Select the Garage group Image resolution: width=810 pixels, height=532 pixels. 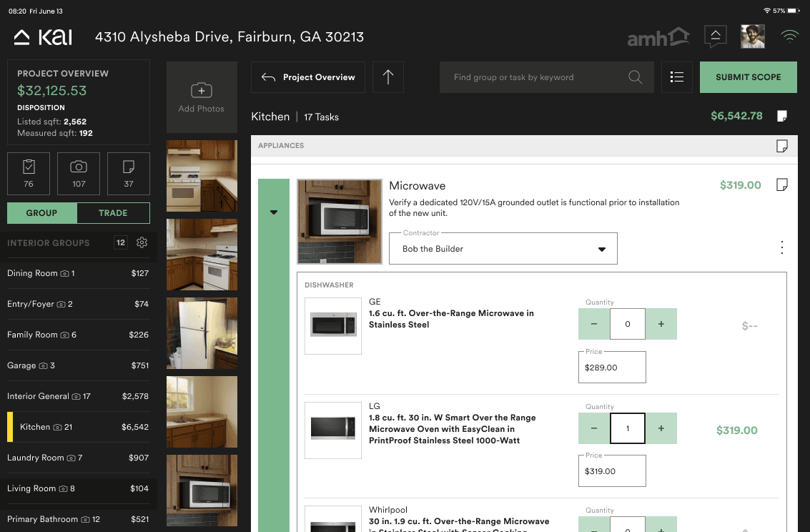point(78,365)
